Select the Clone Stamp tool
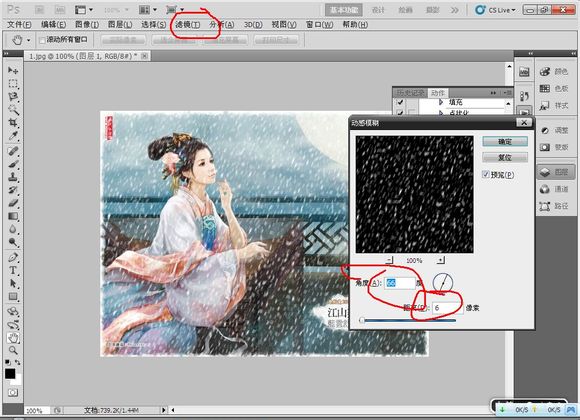580x420 pixels. pos(13,177)
